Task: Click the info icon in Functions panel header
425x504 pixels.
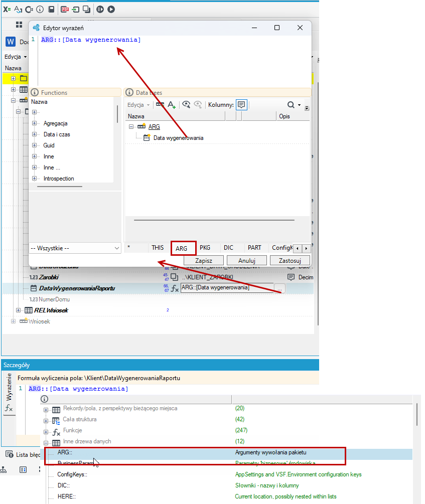Action: click(35, 93)
